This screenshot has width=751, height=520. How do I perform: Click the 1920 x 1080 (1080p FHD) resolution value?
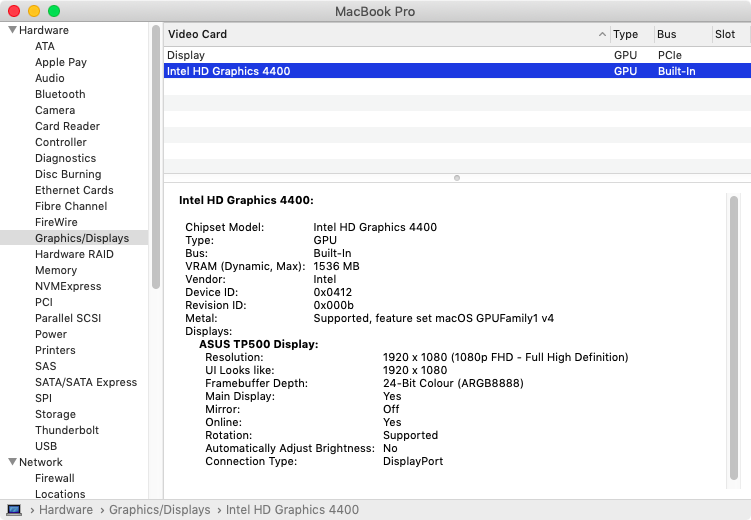click(x=505, y=357)
